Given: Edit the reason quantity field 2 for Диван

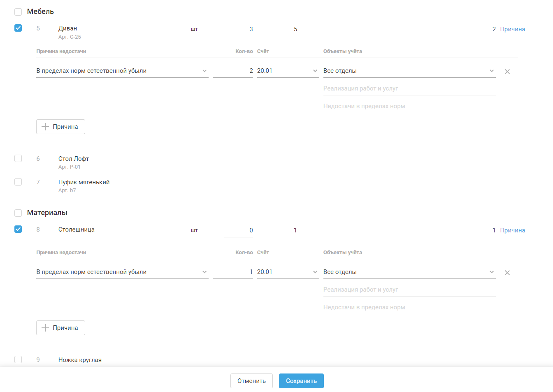Looking at the screenshot, I should pyautogui.click(x=233, y=71).
